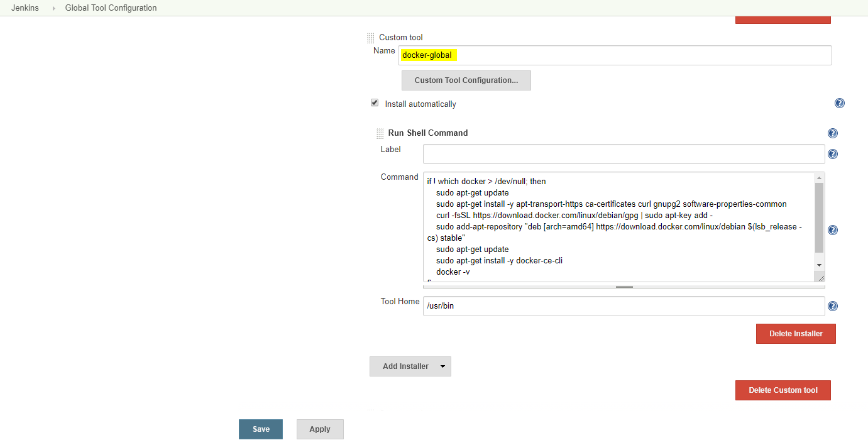Show help for the Command field
Screen dimensions: 868x445
click(x=833, y=230)
